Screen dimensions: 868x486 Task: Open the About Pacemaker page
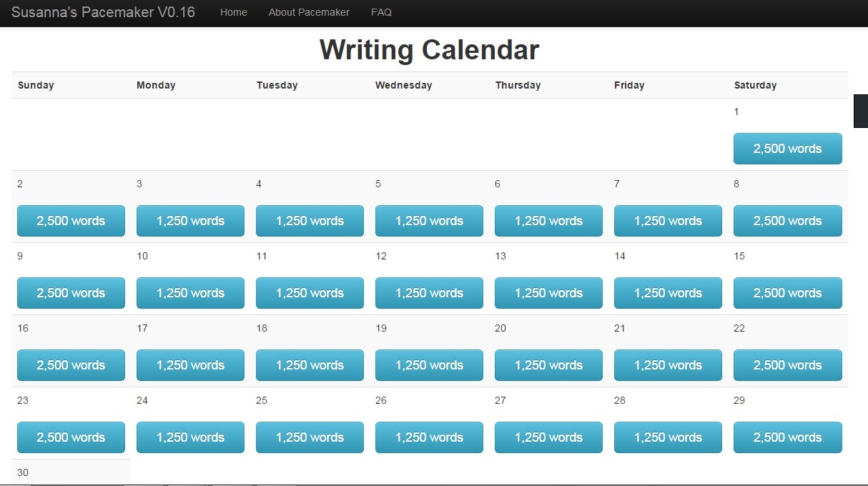(309, 12)
